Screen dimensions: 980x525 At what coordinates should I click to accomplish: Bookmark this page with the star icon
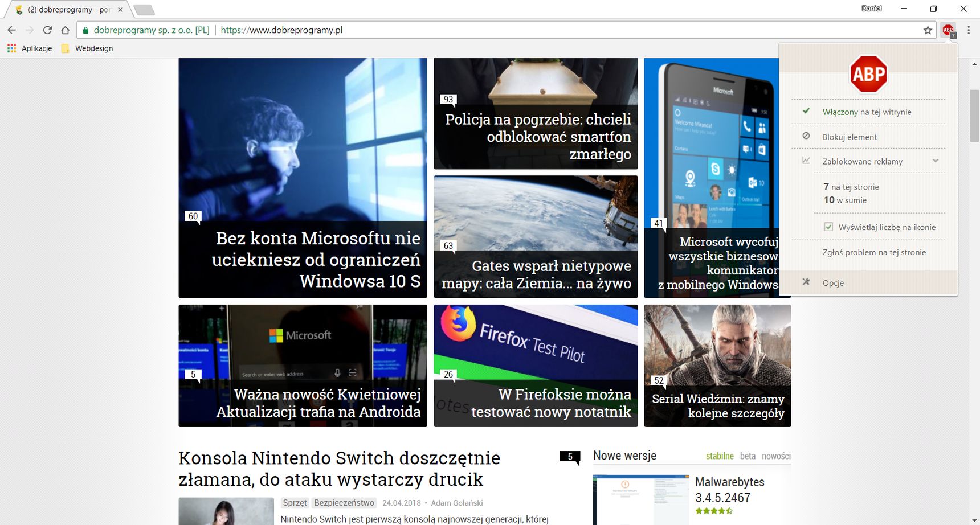pyautogui.click(x=928, y=30)
